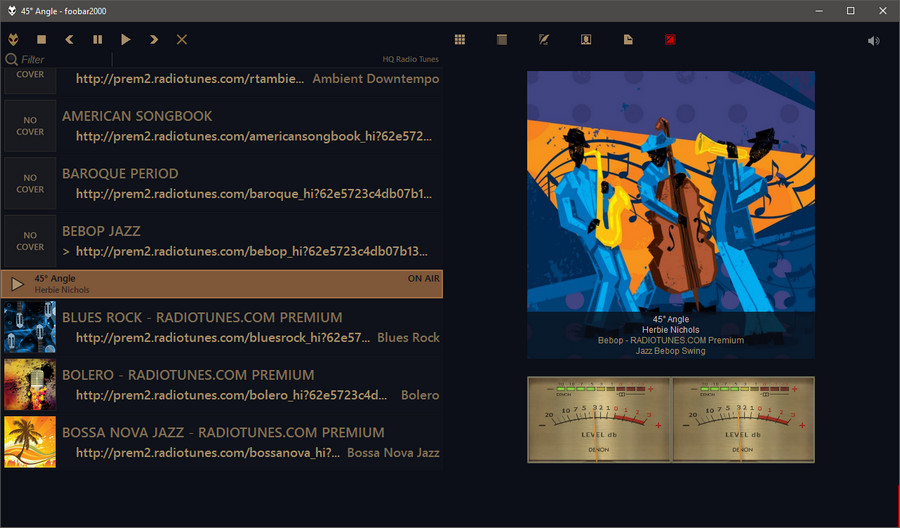Select the AMERICAN SONGBOOK station

(137, 116)
